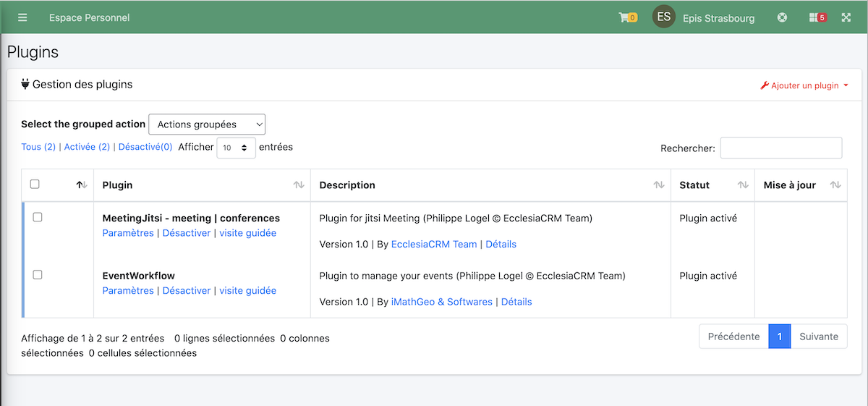This screenshot has width=868, height=406.
Task: Open the grid notifications icon with badge 5
Action: coord(817,17)
